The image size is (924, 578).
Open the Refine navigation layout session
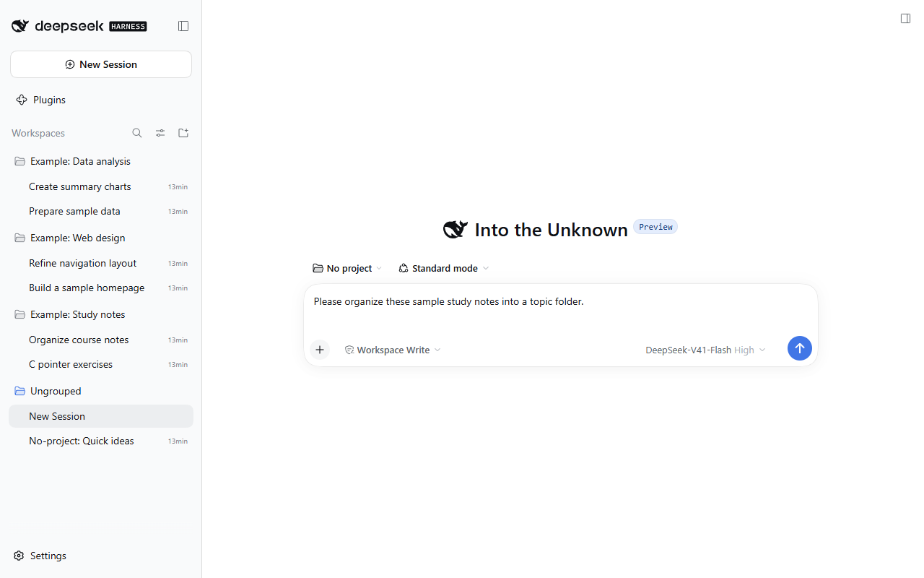click(x=101, y=263)
